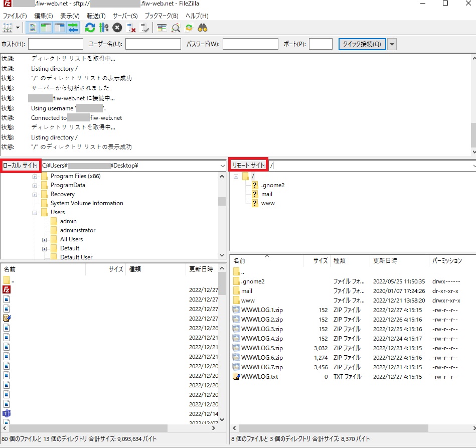Click the question-mark icon beside www

click(x=255, y=203)
